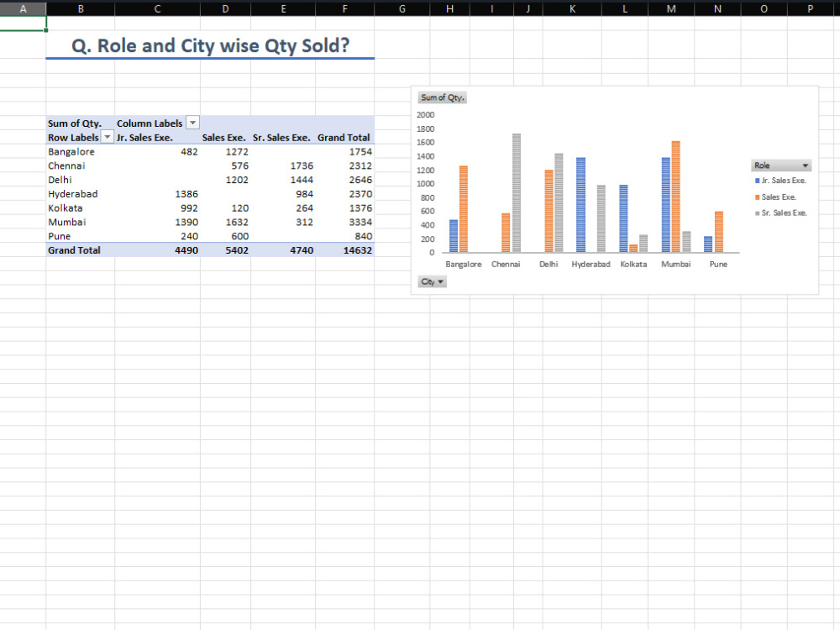This screenshot has height=630, width=840.
Task: Select the Sr. Sales Exe. column heading
Action: 283,138
